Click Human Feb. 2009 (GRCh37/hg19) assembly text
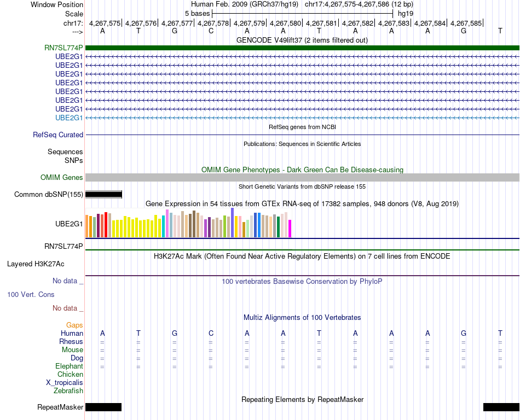 click(x=245, y=4)
